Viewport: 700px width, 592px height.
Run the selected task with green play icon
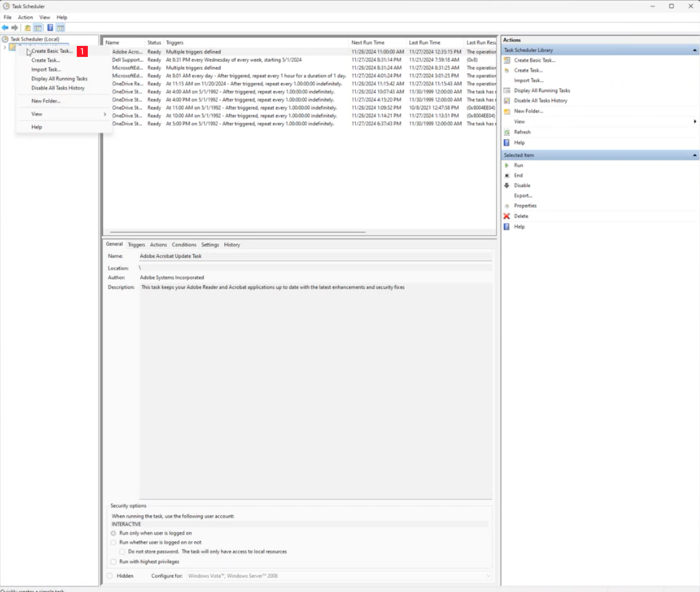pyautogui.click(x=507, y=165)
